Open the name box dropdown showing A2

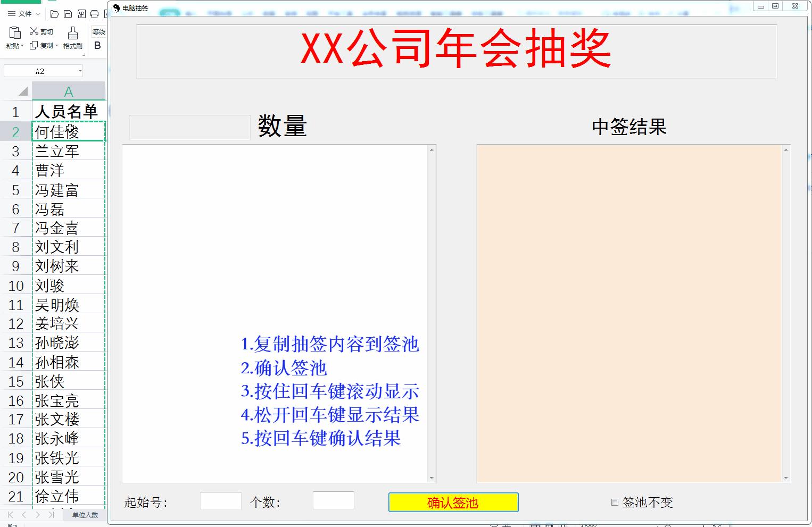click(81, 70)
